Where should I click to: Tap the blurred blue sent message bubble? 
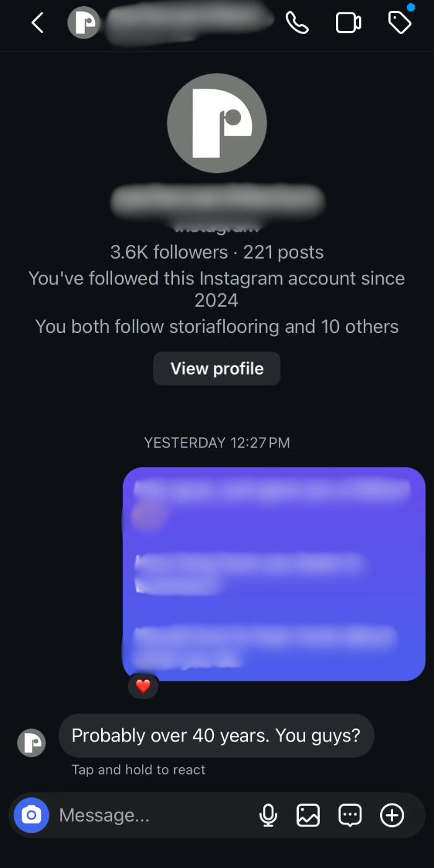[x=273, y=573]
